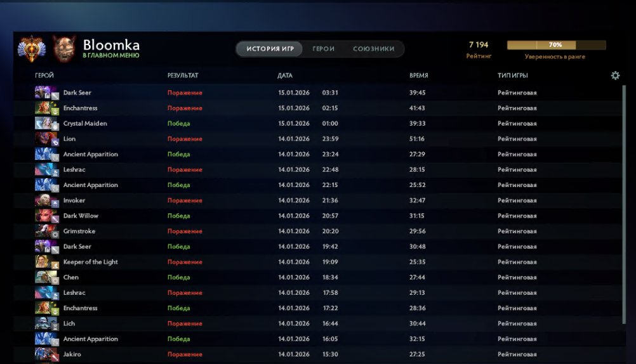The width and height of the screenshot is (636, 364).
Task: Click the Grimstroke hero icon
Action: coord(43,231)
